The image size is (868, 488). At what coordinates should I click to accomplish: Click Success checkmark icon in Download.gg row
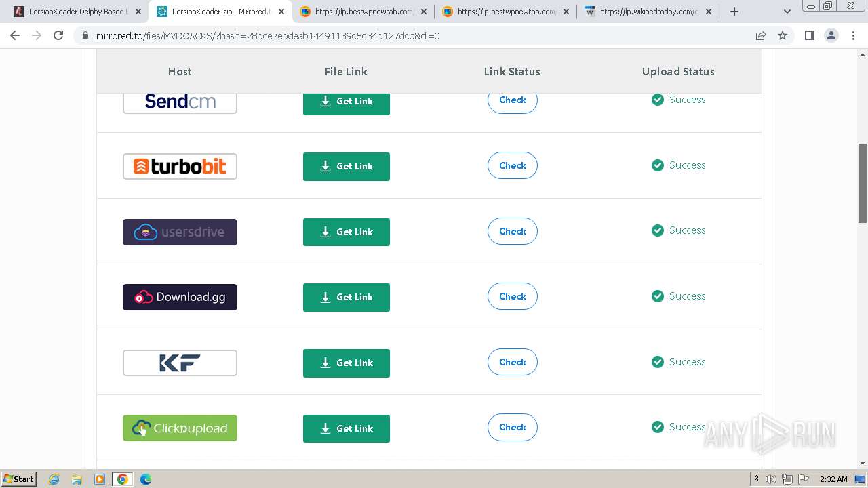click(658, 296)
